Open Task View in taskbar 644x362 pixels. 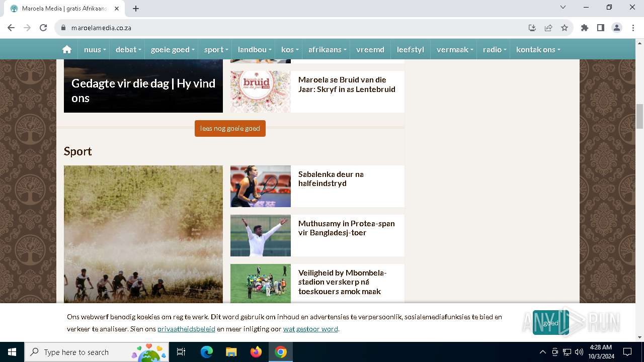(x=181, y=352)
